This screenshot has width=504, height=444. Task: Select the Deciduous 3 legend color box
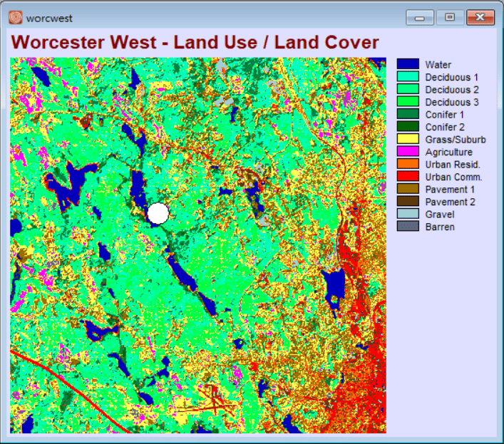click(x=408, y=101)
